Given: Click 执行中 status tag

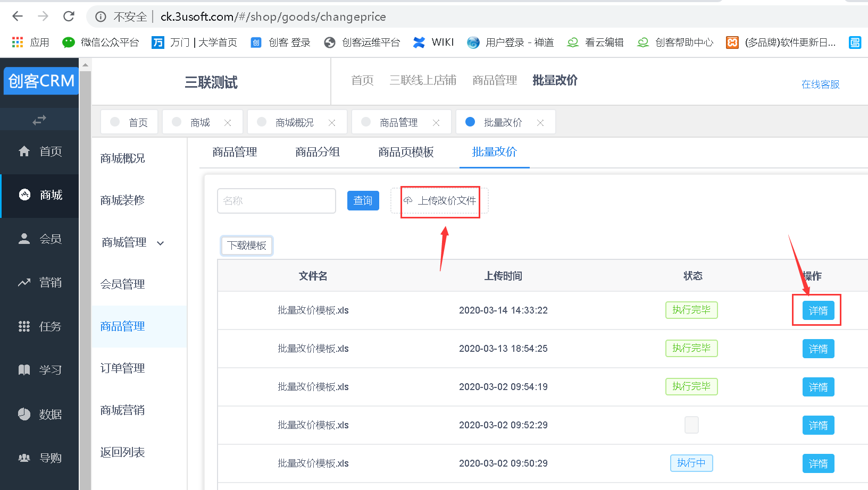Looking at the screenshot, I should (691, 463).
